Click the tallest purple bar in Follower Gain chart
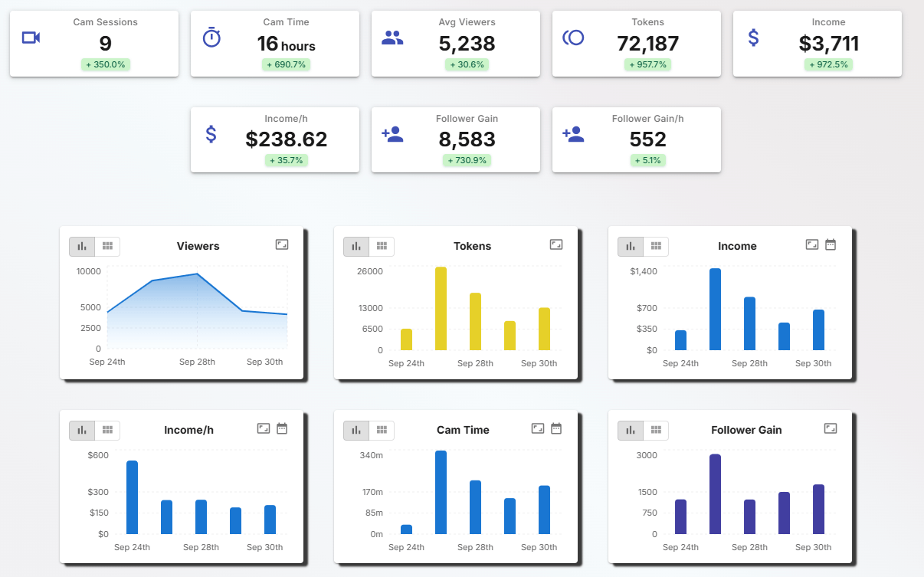 coord(715,494)
